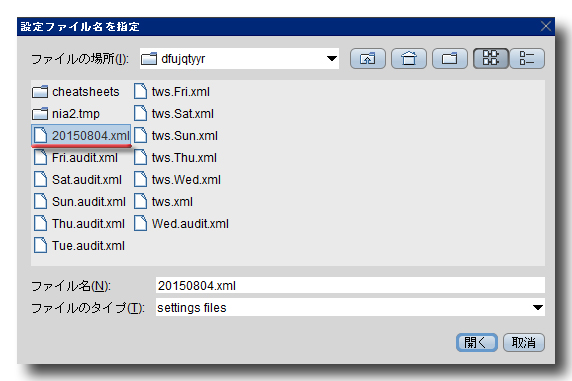This screenshot has width=572, height=381.
Task: Select the tws.xml file
Action: tap(163, 201)
